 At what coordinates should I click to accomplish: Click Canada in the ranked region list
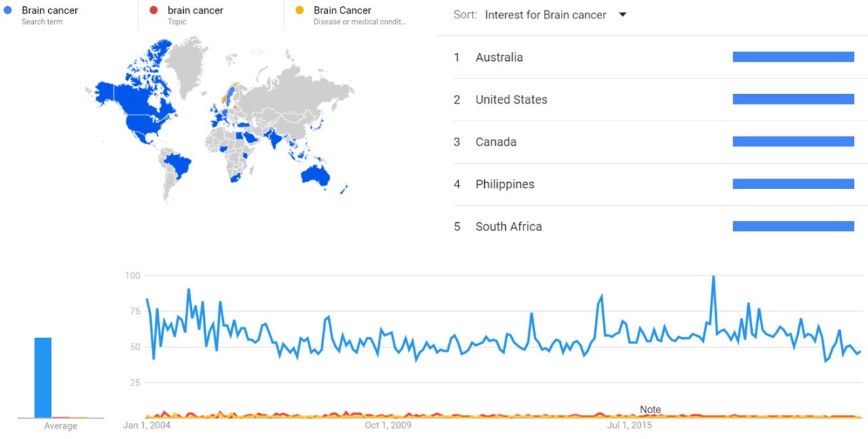coord(496,142)
